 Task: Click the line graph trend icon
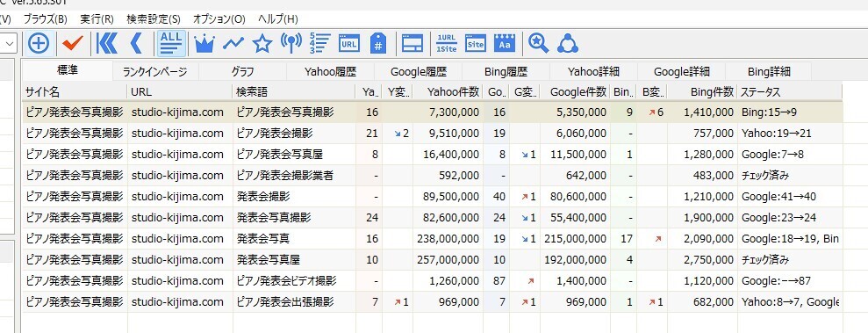click(233, 43)
